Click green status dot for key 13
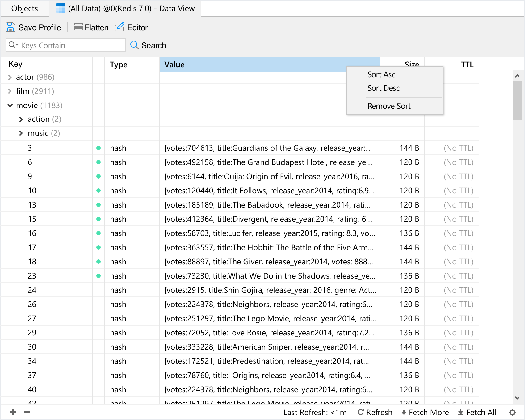Screen dimensions: 525x420 99,205
